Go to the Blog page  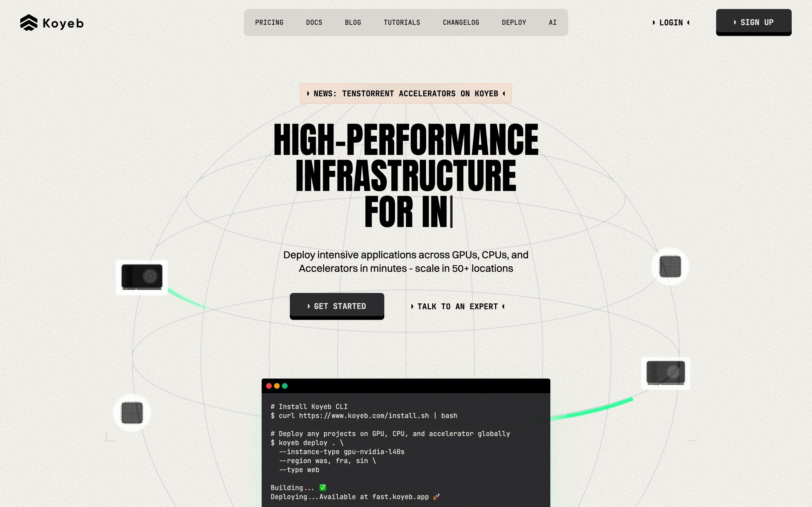[353, 23]
